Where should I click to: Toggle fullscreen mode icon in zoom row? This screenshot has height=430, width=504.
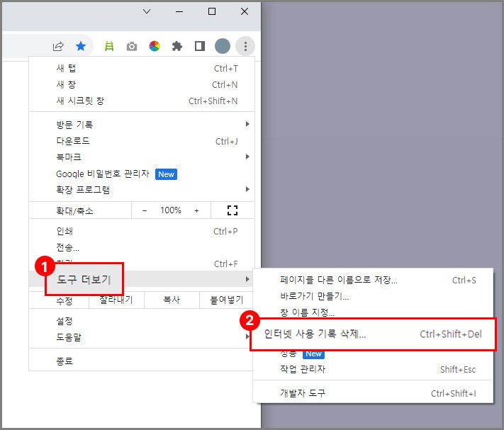click(232, 210)
